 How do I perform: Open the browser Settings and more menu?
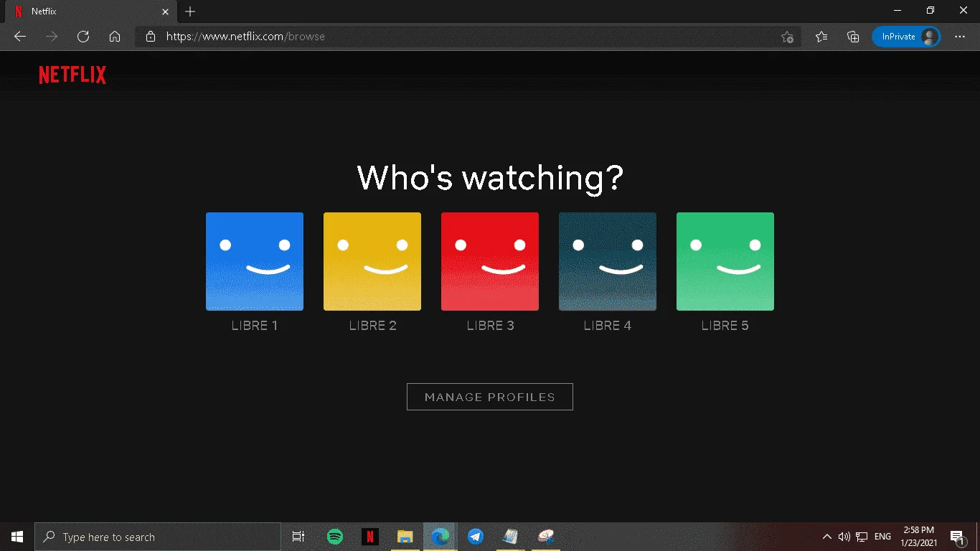pyautogui.click(x=960, y=37)
